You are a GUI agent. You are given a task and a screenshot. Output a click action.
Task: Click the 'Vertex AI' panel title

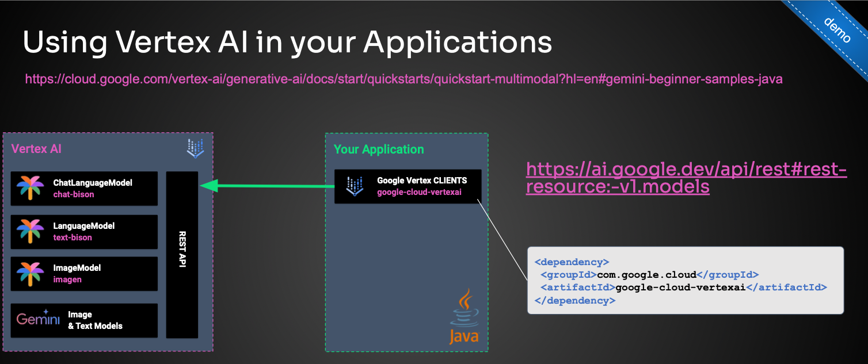pyautogui.click(x=36, y=149)
